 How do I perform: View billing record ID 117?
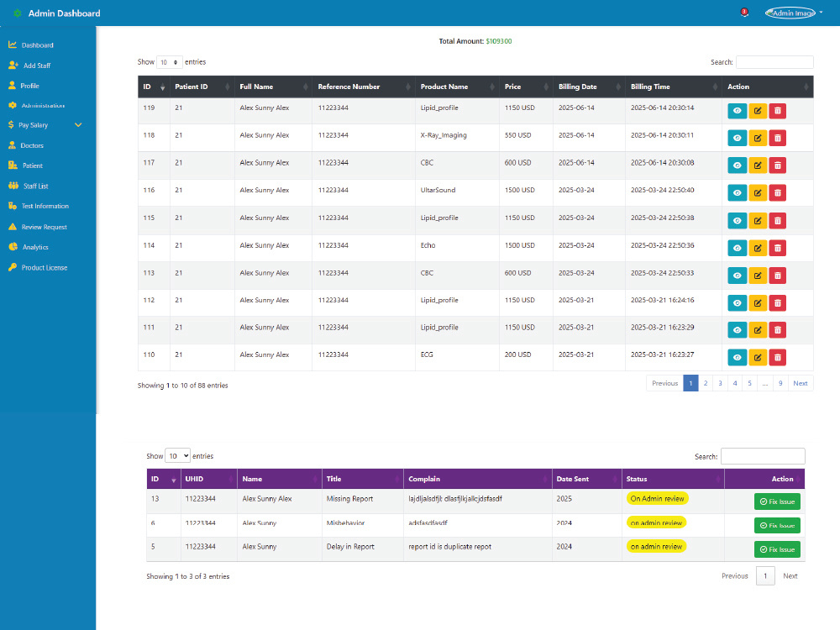738,165
